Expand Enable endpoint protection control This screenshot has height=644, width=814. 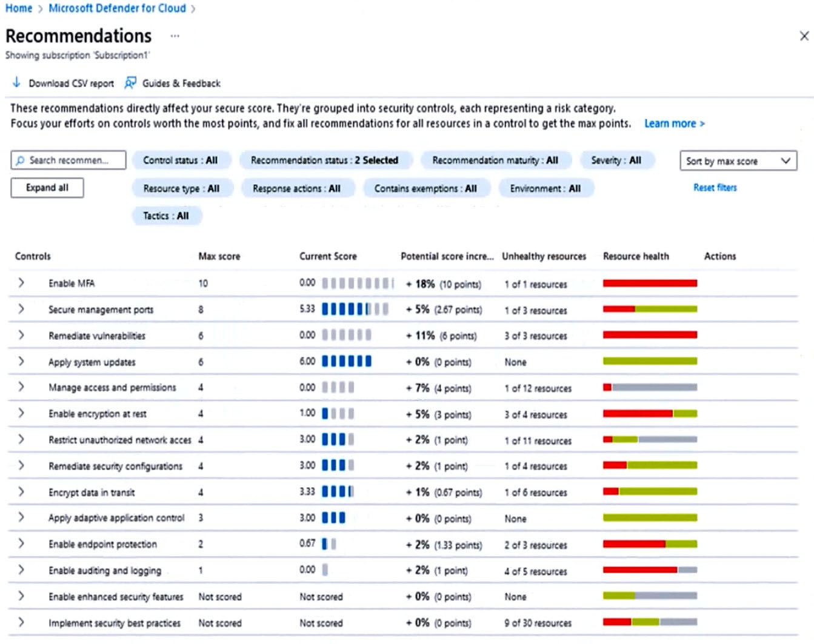pyautogui.click(x=21, y=543)
